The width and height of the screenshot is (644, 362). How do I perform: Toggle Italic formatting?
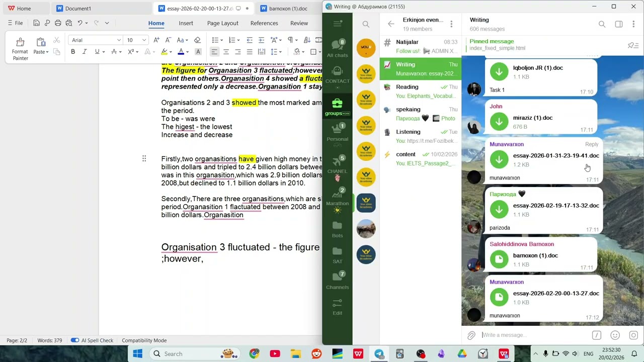coord(84,51)
